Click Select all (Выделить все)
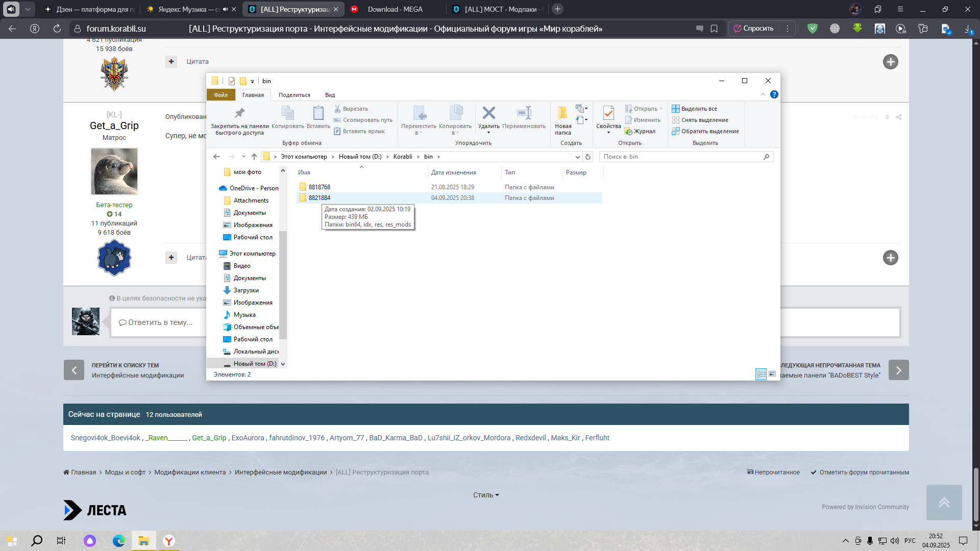This screenshot has height=551, width=980. (x=694, y=109)
